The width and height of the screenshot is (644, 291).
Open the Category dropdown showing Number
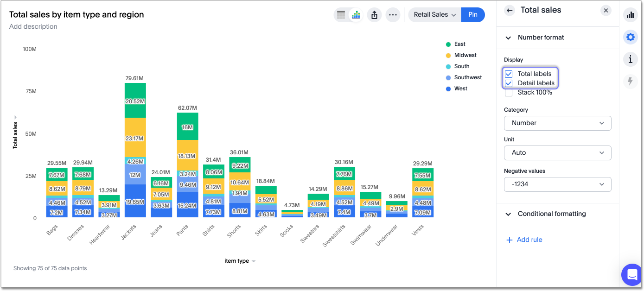pos(557,123)
